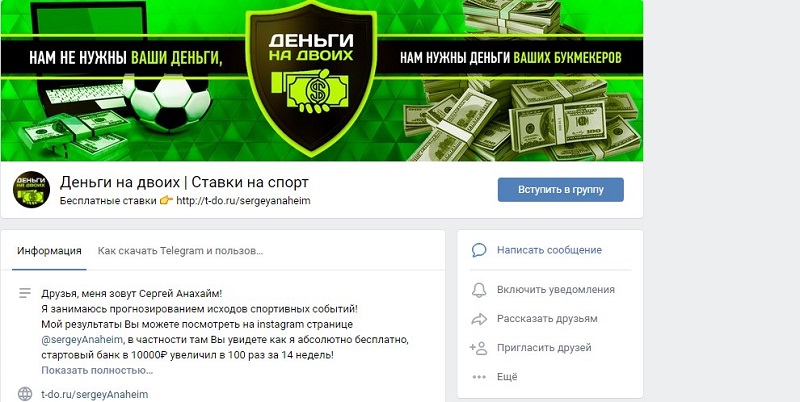
Task: Open the Как скачать Telegram tab
Action: click(180, 250)
